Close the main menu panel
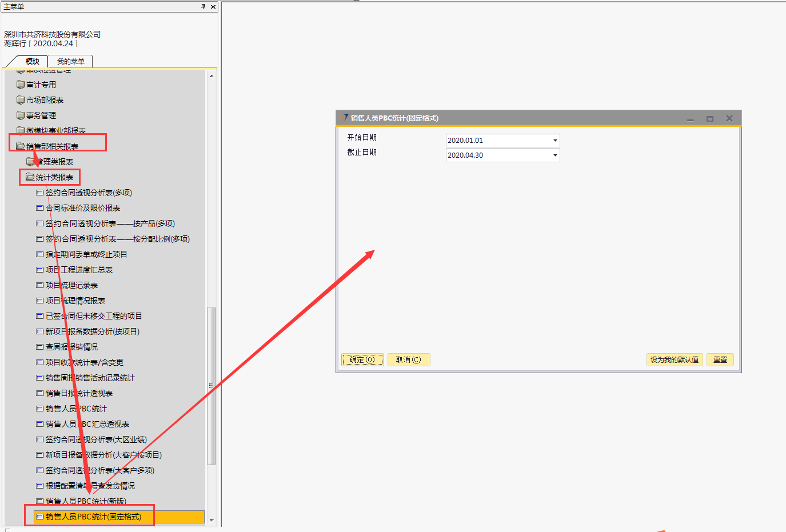This screenshot has width=786, height=532. tap(213, 7)
